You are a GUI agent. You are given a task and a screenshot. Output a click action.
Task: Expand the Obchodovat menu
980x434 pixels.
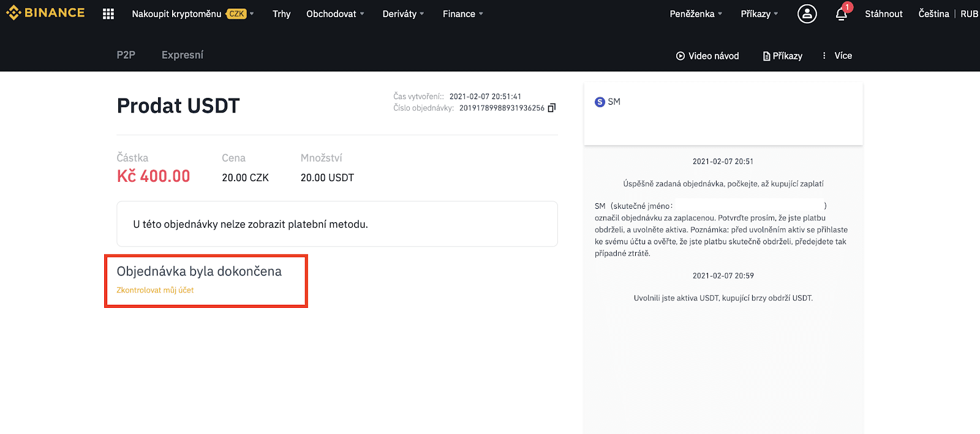tap(335, 13)
